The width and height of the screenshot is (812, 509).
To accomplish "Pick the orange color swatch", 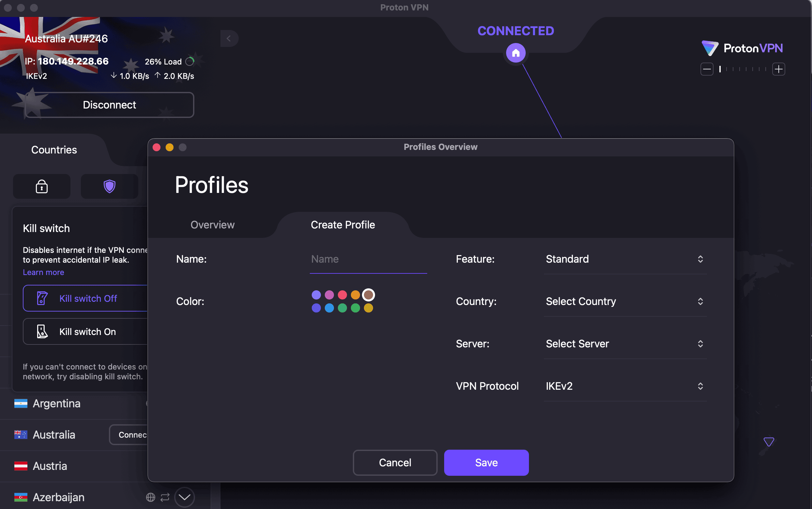I will point(355,295).
